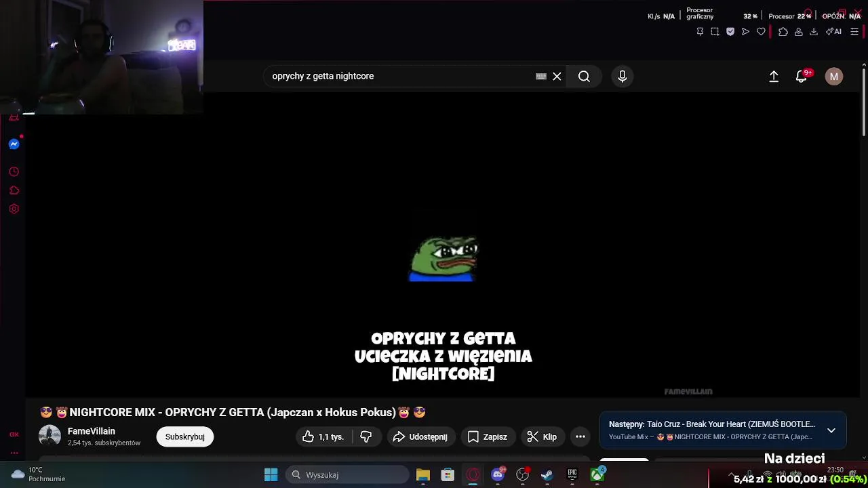This screenshot has height=488, width=868.
Task: Open GX Corner icon in sidebar
Action: pos(14,434)
